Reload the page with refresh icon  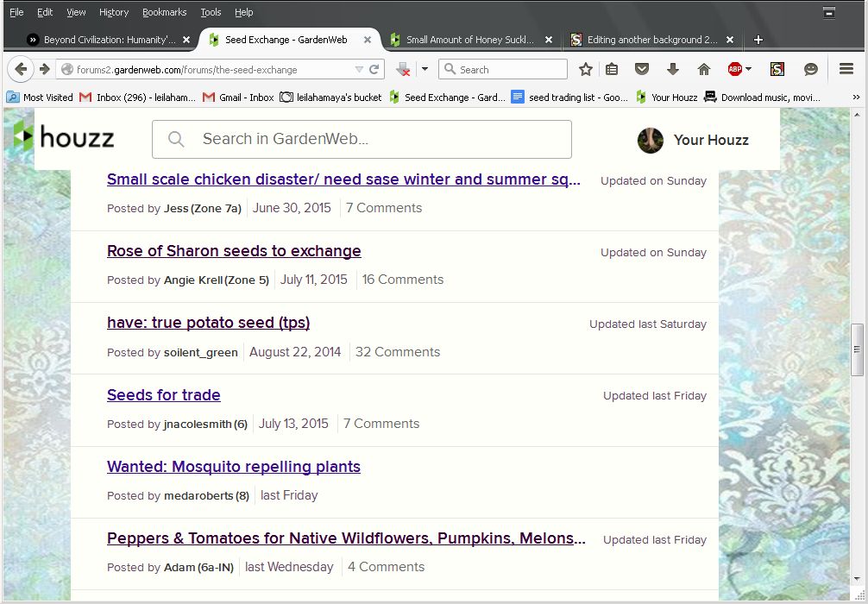pyautogui.click(x=374, y=69)
